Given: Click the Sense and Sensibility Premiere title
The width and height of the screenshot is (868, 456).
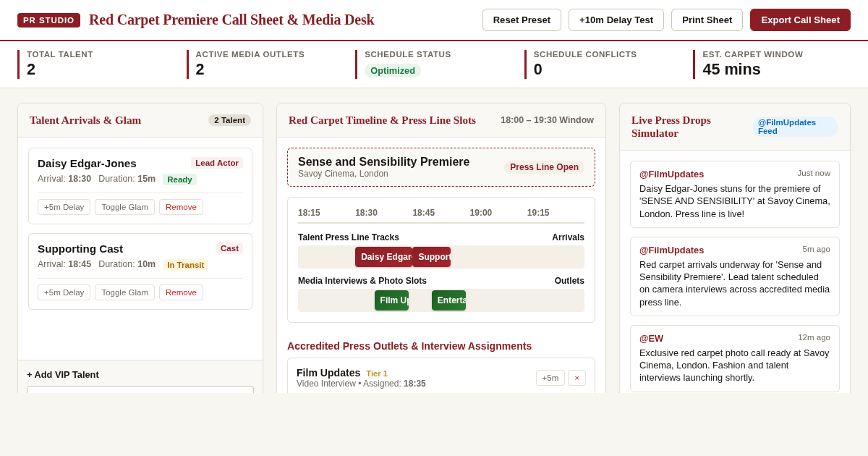Looking at the screenshot, I should 383,162.
